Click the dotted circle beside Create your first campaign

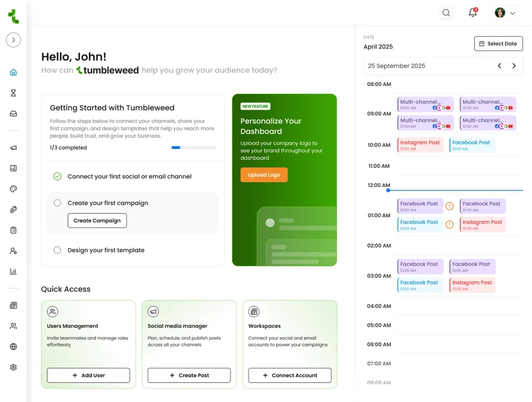coord(57,202)
